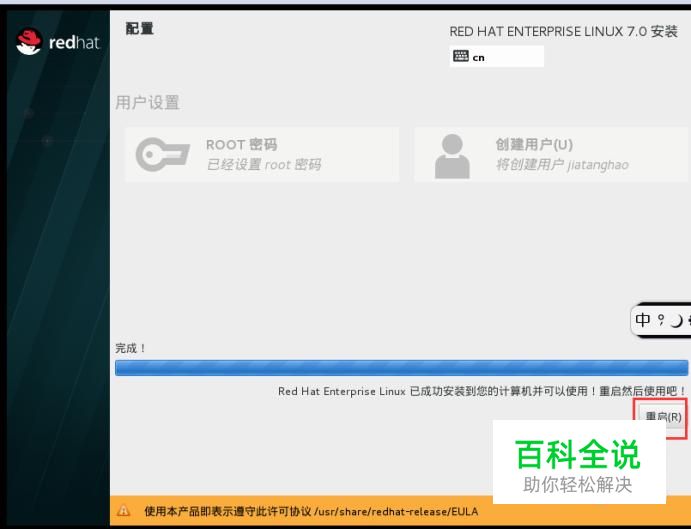This screenshot has height=529, width=691.
Task: Click the 重启(R) reboot button
Action: pos(663,416)
